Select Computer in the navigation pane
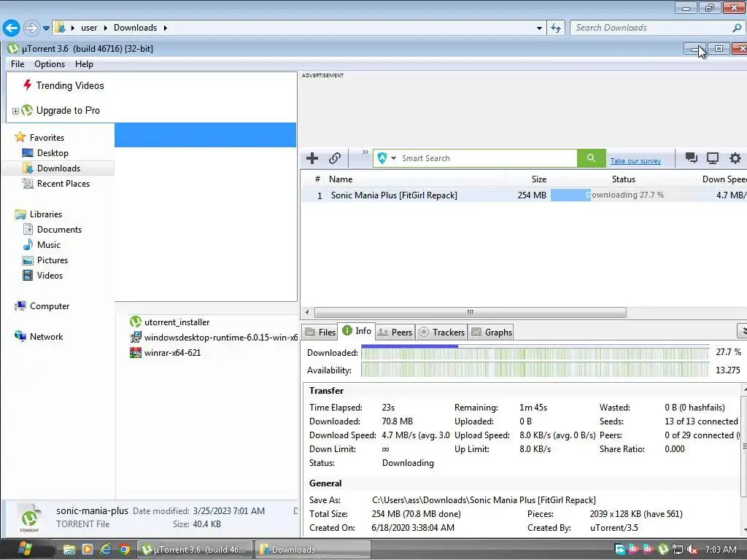The height and width of the screenshot is (560, 747). [x=50, y=306]
